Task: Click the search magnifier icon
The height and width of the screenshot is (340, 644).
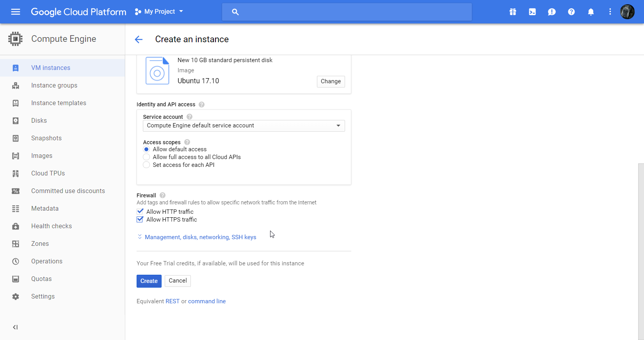Action: pyautogui.click(x=235, y=12)
